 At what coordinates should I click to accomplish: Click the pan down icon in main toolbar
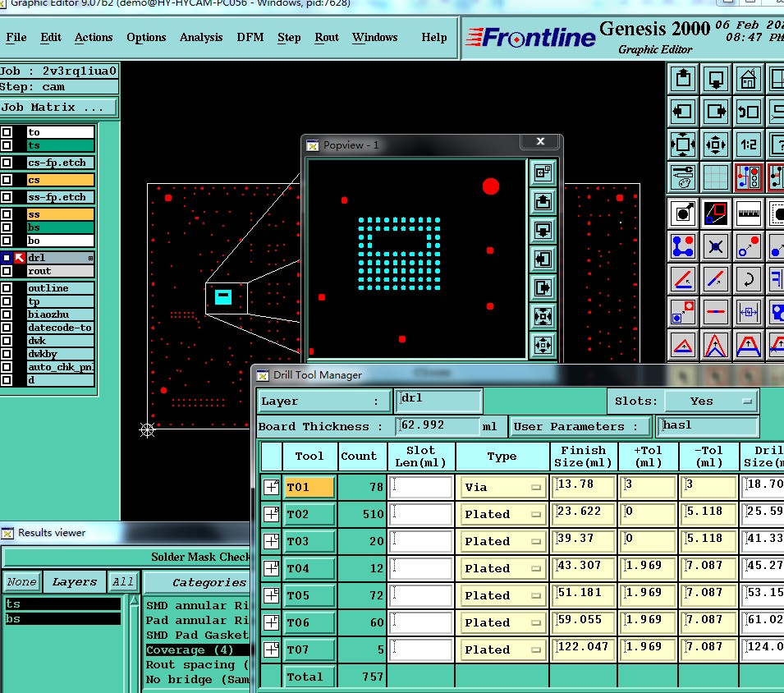(x=716, y=79)
